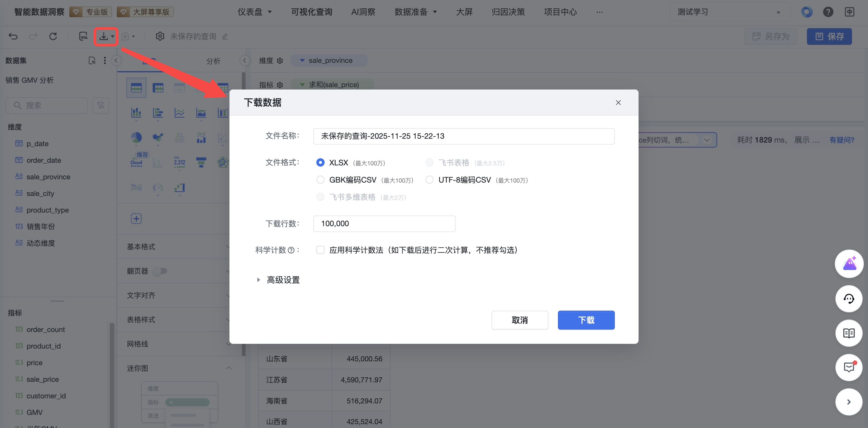Click the 取消 button
This screenshot has width=868, height=428.
click(520, 320)
